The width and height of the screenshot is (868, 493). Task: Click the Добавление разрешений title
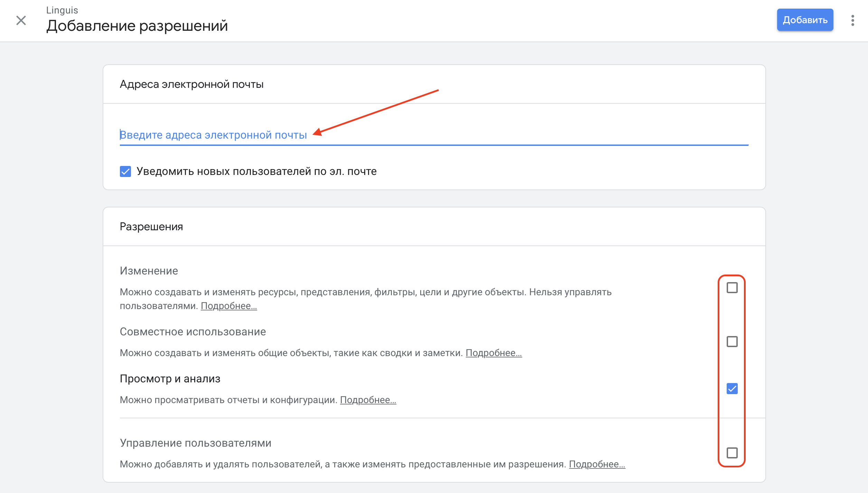point(137,26)
